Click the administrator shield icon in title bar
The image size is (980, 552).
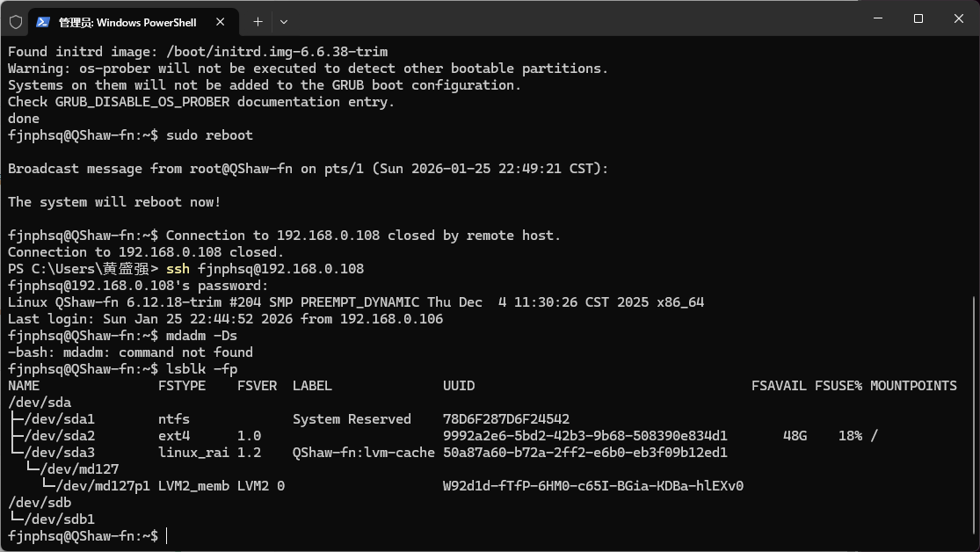15,22
